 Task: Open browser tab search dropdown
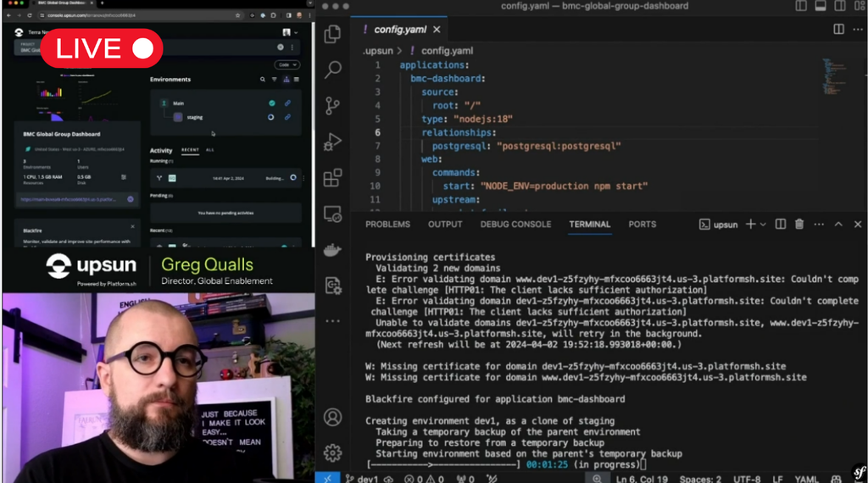[309, 3]
